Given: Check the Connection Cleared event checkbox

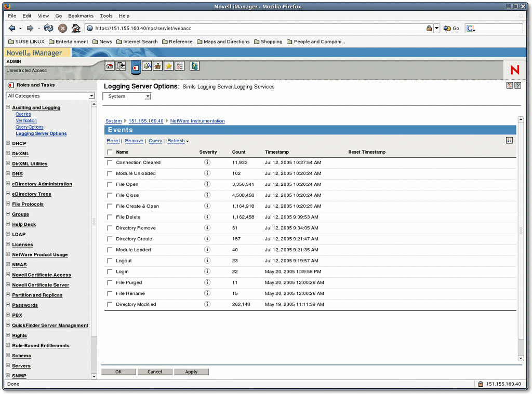Looking at the screenshot, I should coord(110,163).
